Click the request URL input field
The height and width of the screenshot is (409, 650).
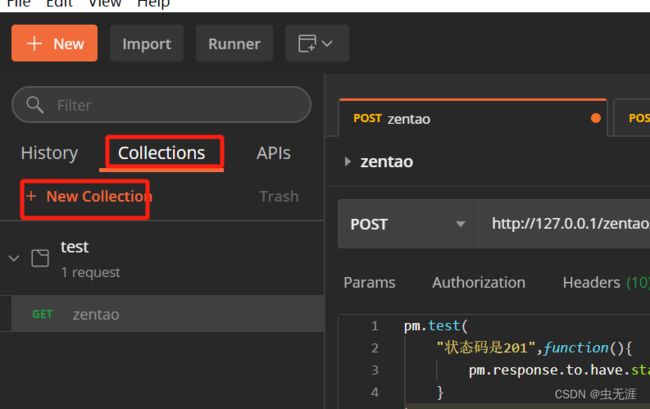click(565, 224)
